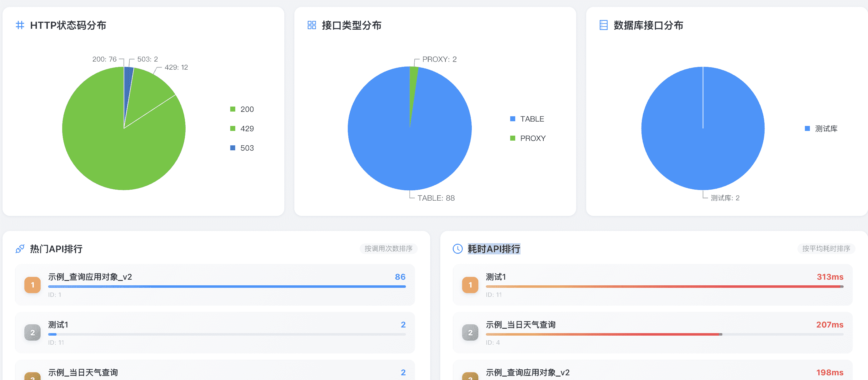This screenshot has width=868, height=380.
Task: Click the '200: 76' chart label
Action: point(104,59)
